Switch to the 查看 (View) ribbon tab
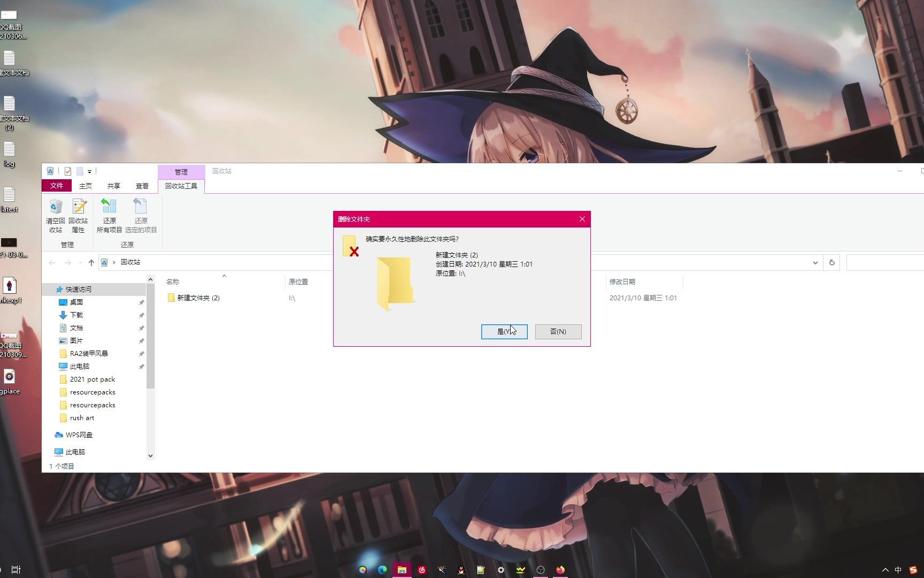This screenshot has width=924, height=578. [142, 186]
